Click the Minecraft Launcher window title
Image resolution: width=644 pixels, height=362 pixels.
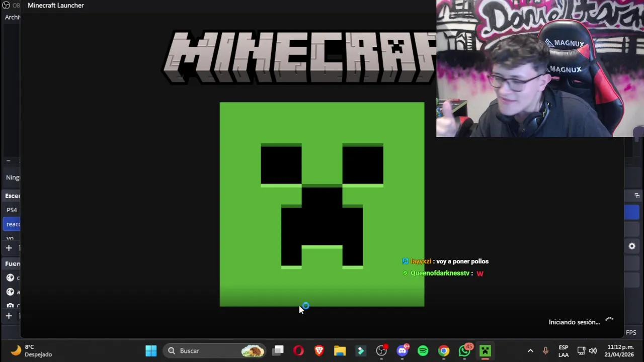point(56,5)
